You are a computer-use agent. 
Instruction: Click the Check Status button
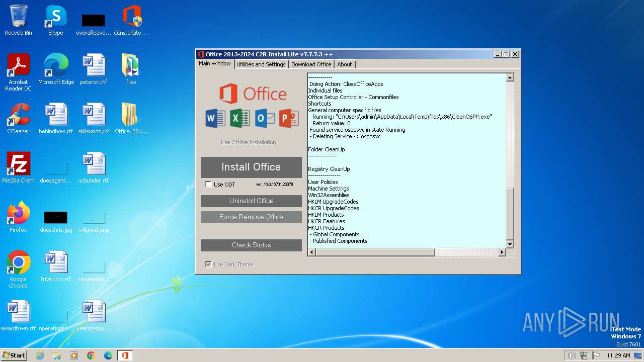pos(252,245)
